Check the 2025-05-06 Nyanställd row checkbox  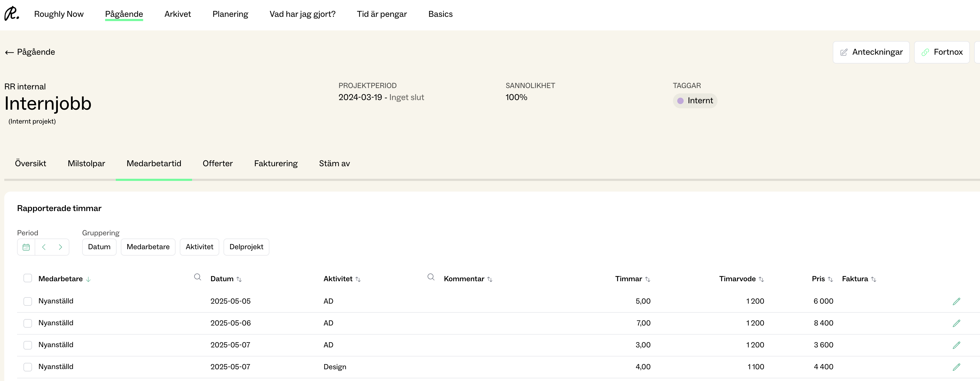coord(28,324)
